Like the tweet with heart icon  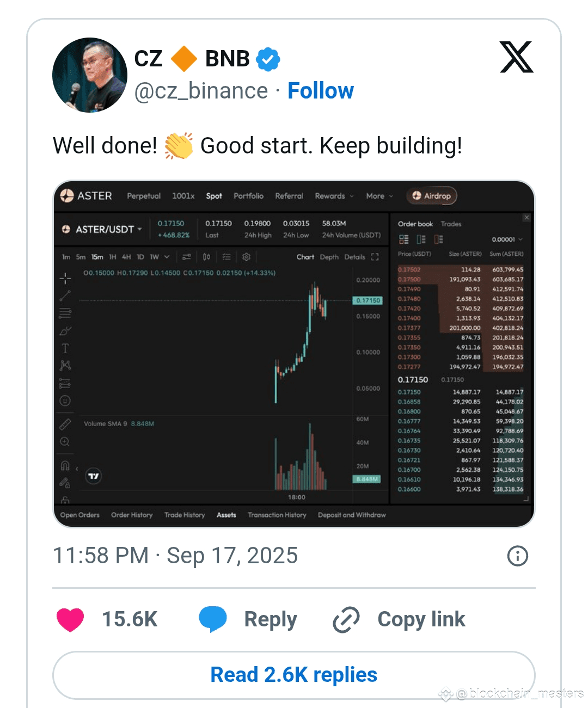tap(70, 619)
